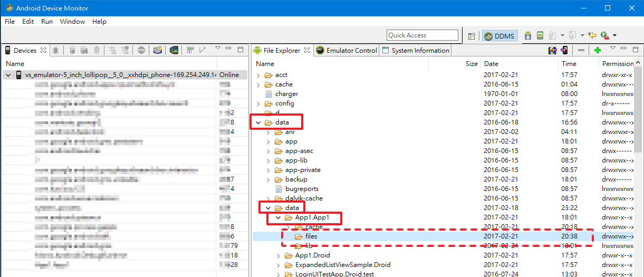Click the delete selection minus icon
The image size is (644, 277).
(x=581, y=50)
